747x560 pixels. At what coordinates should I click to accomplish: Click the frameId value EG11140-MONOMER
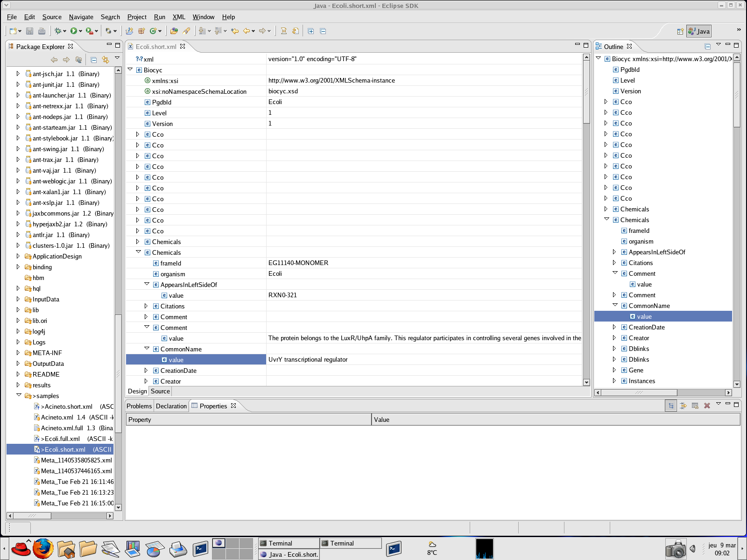tap(298, 263)
